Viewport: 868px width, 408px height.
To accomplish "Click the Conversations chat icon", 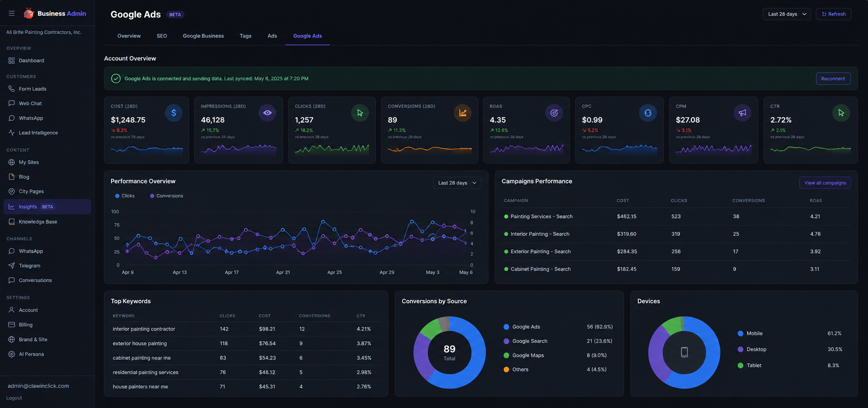I will 11,280.
